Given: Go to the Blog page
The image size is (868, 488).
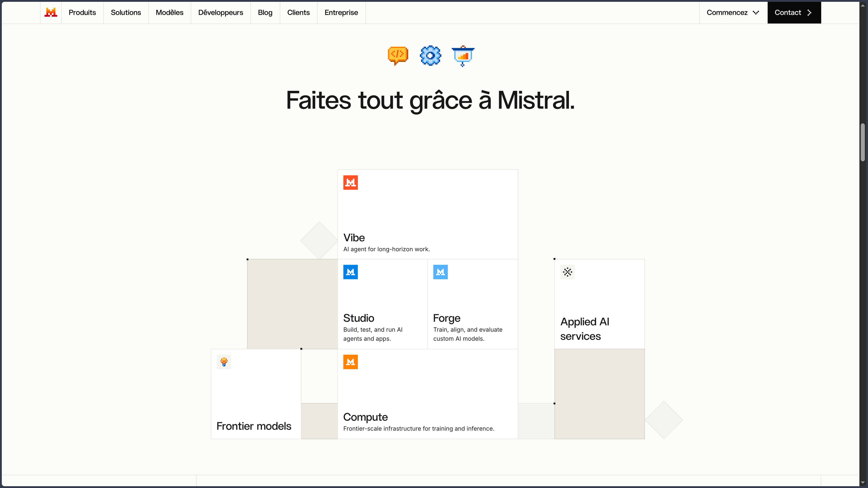Looking at the screenshot, I should click(265, 12).
